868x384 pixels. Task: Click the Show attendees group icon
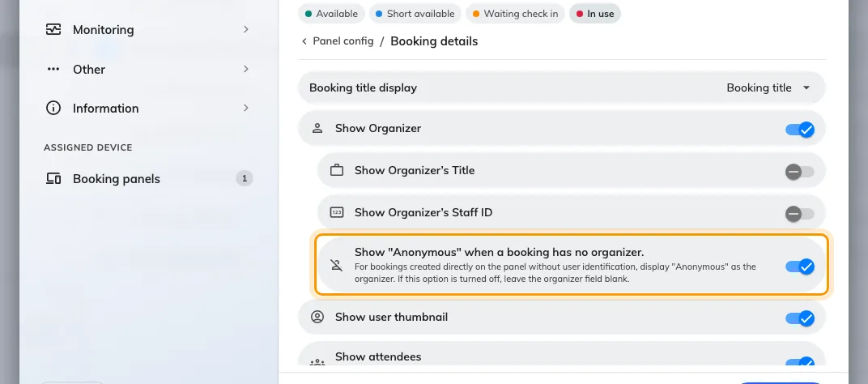pos(317,362)
